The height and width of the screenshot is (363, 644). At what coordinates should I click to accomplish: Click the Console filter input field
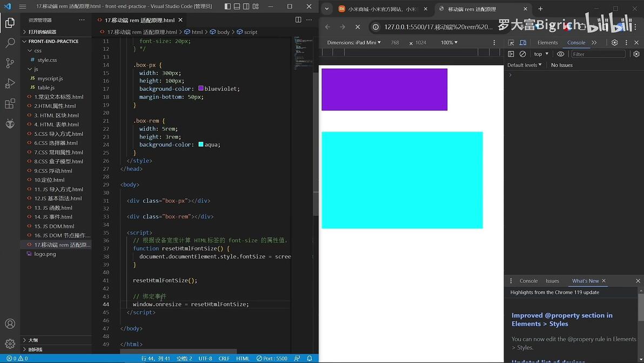(x=598, y=54)
